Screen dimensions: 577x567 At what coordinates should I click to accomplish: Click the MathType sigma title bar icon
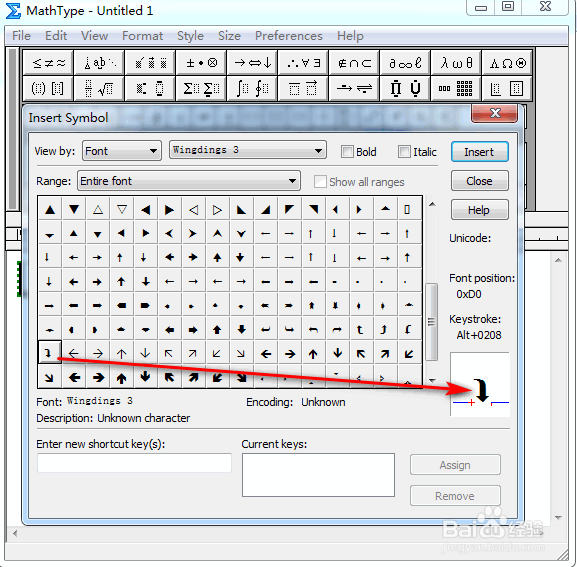click(x=13, y=11)
